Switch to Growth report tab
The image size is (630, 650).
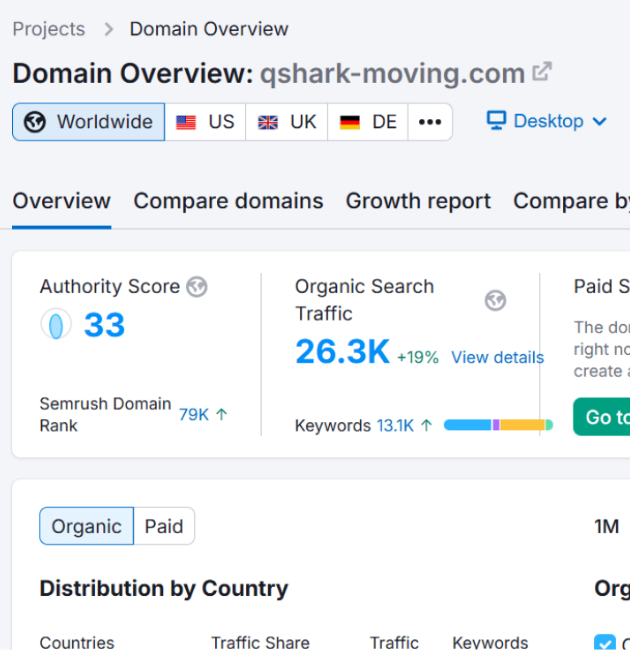418,201
